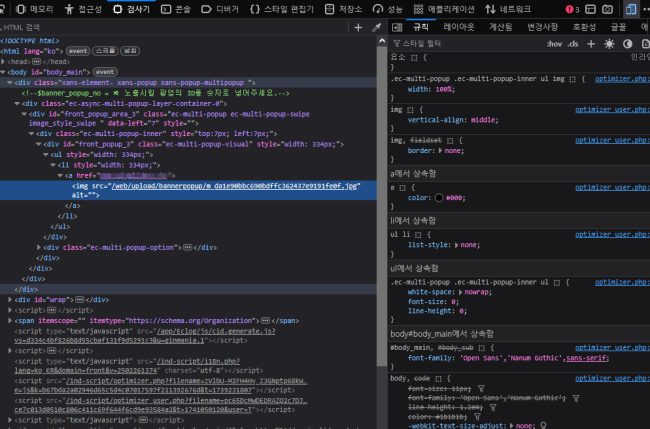Open the Style Editor (스타일 편집기) tab
The height and width of the screenshot is (429, 650).
point(282,9)
